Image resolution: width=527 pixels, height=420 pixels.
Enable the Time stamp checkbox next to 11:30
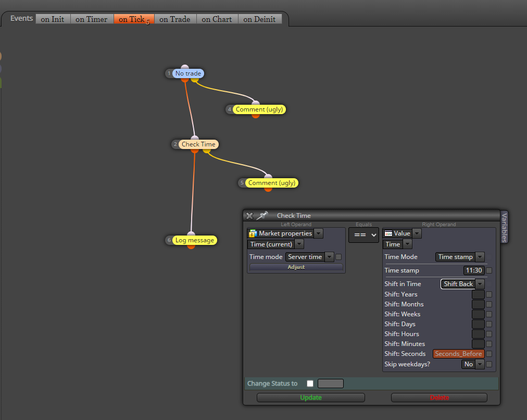(x=489, y=270)
